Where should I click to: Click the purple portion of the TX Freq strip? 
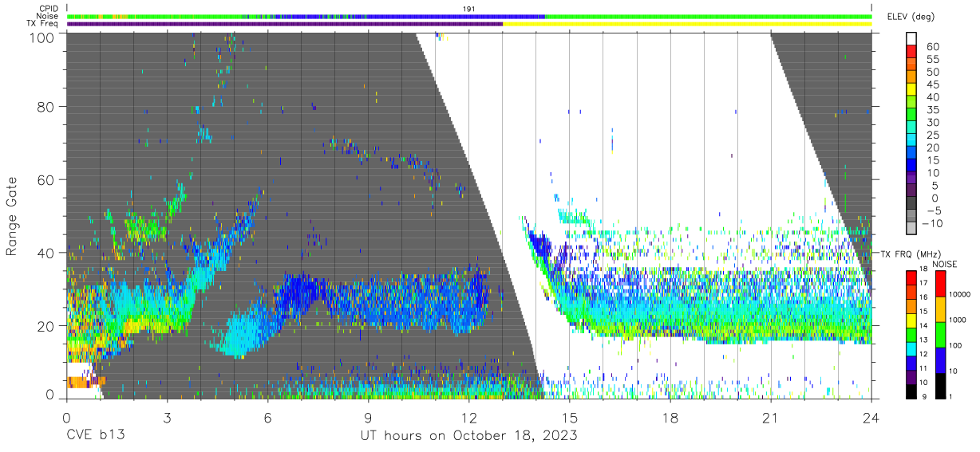tap(285, 24)
